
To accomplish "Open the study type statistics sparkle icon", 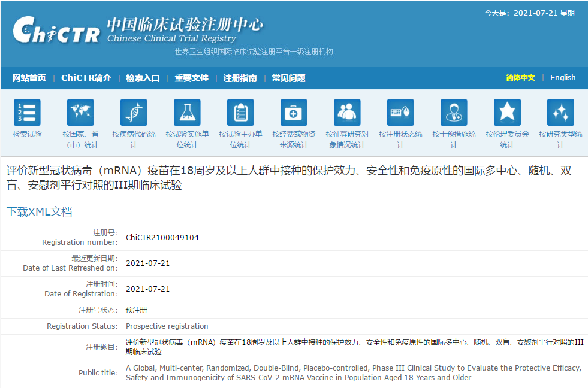I will [x=560, y=113].
